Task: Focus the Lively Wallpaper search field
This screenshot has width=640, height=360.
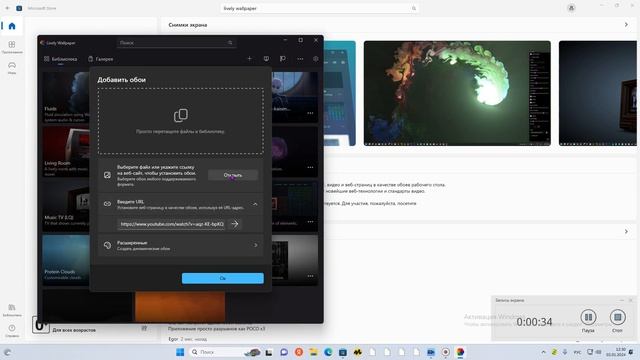Action: pyautogui.click(x=176, y=42)
